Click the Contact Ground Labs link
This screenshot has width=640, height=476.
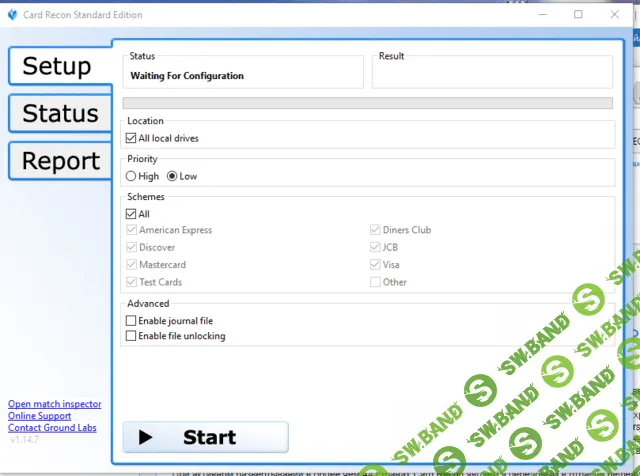click(54, 428)
